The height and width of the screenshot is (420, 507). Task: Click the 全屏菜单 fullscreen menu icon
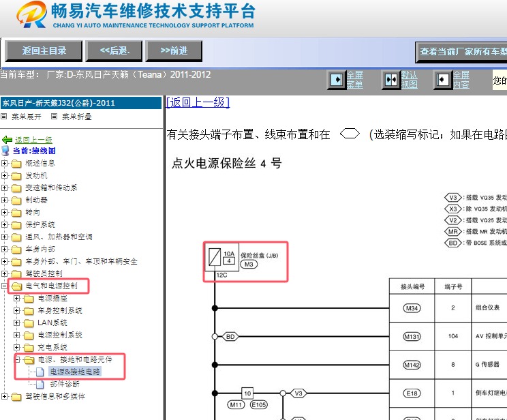337,80
